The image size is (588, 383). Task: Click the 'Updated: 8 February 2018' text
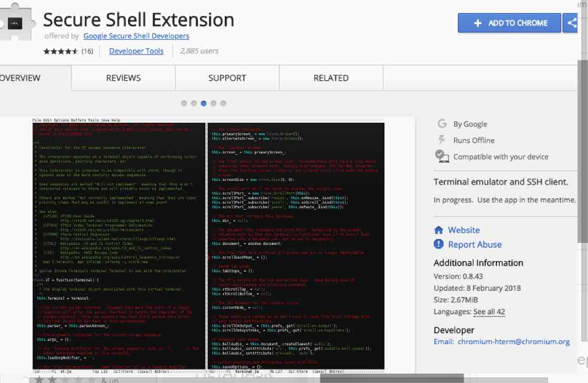[477, 288]
